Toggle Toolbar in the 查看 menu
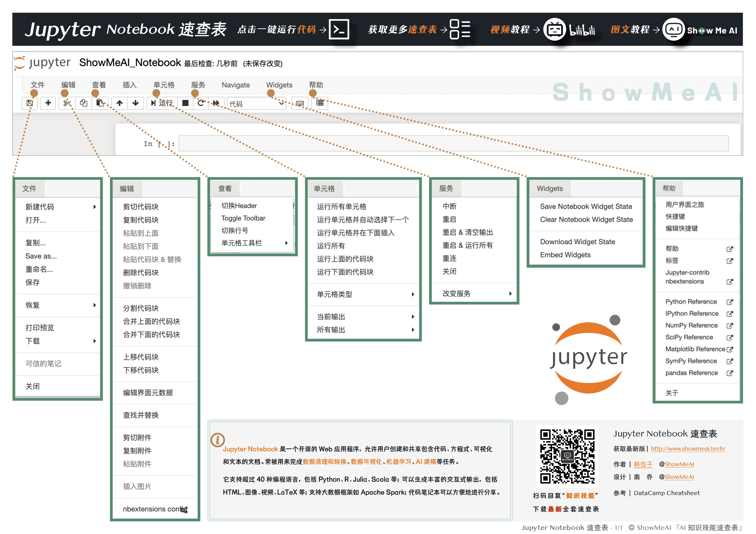This screenshot has height=534, width=756. pos(243,218)
